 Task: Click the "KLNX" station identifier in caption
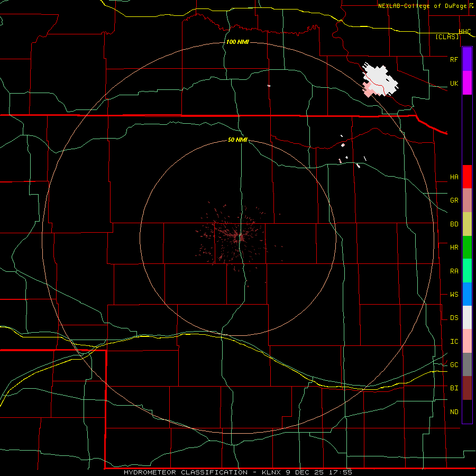(x=272, y=472)
